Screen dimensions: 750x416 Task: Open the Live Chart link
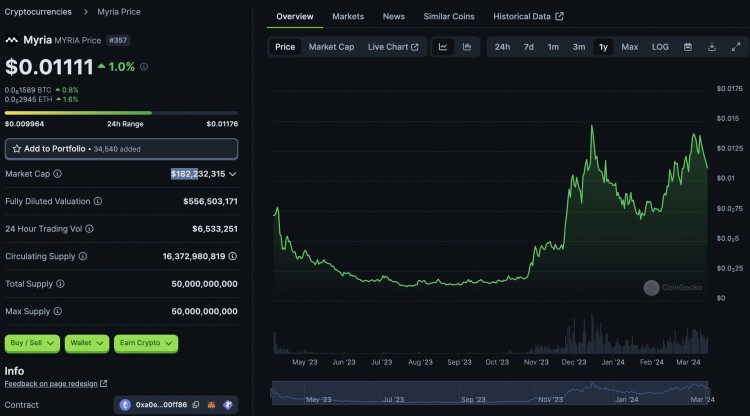coord(393,47)
